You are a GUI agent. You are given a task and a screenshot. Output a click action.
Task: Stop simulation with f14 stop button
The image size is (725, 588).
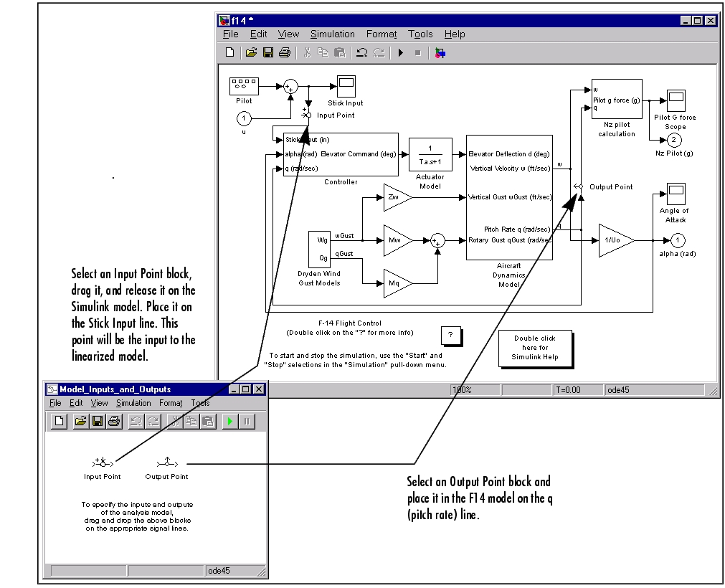418,53
